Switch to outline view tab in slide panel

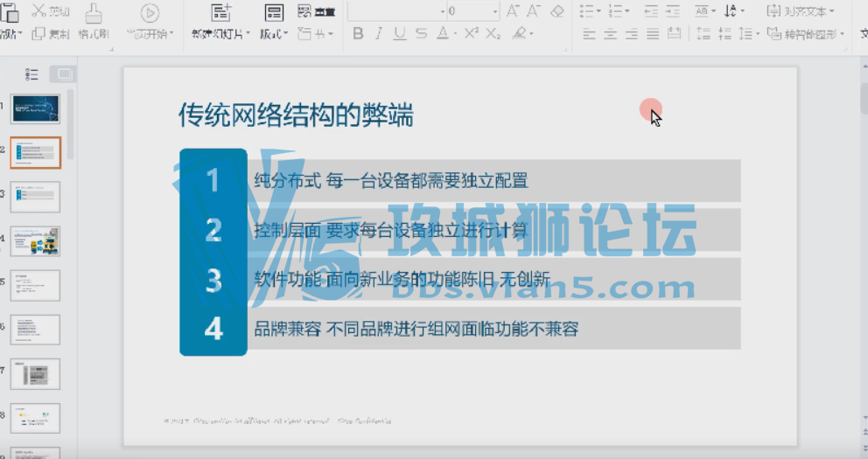[x=32, y=74]
